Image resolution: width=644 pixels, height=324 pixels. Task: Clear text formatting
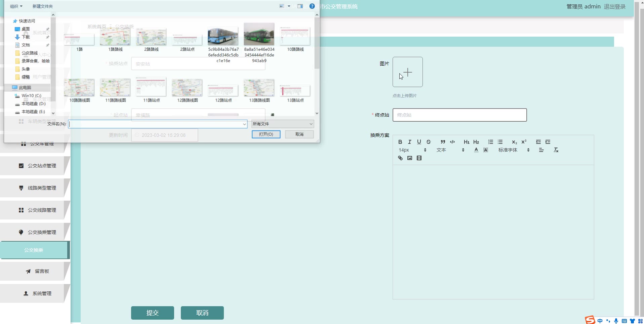(x=556, y=150)
